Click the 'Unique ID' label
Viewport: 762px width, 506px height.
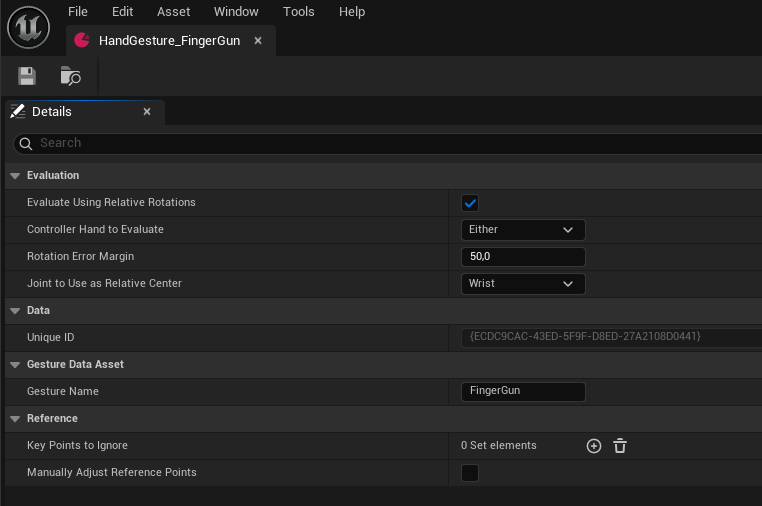pos(51,337)
